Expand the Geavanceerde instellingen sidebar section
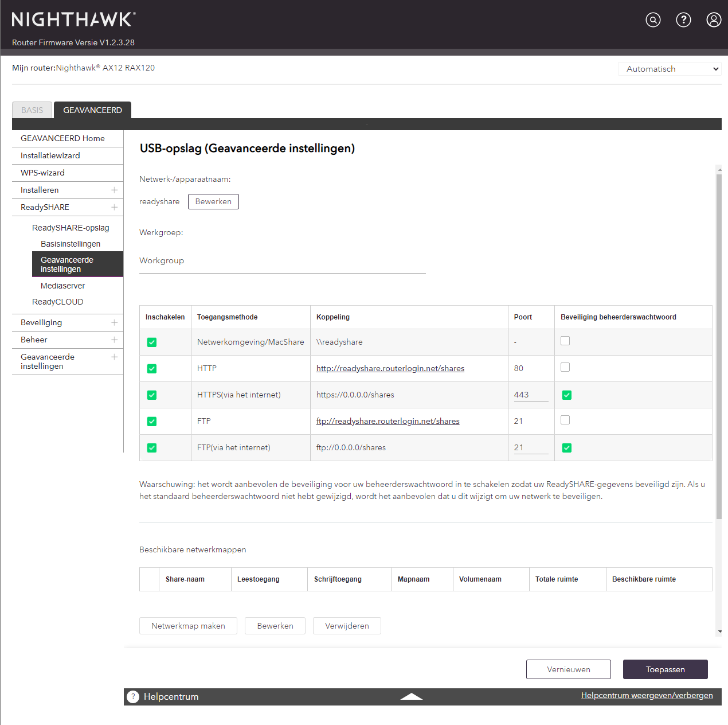 point(115,357)
